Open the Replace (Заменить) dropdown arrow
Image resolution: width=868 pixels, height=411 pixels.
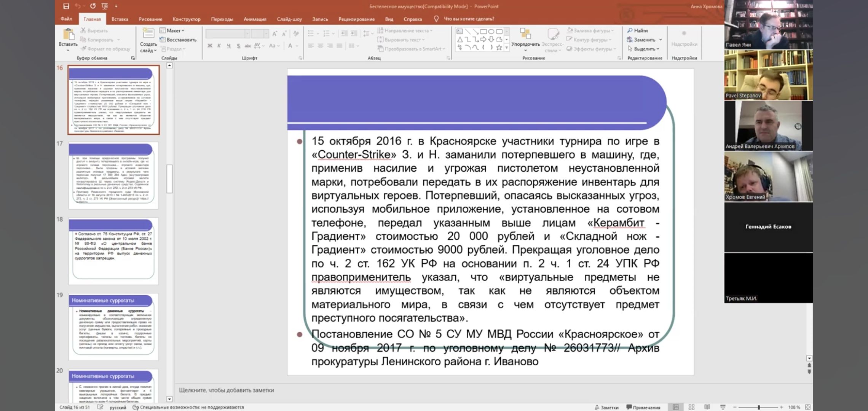tap(661, 40)
